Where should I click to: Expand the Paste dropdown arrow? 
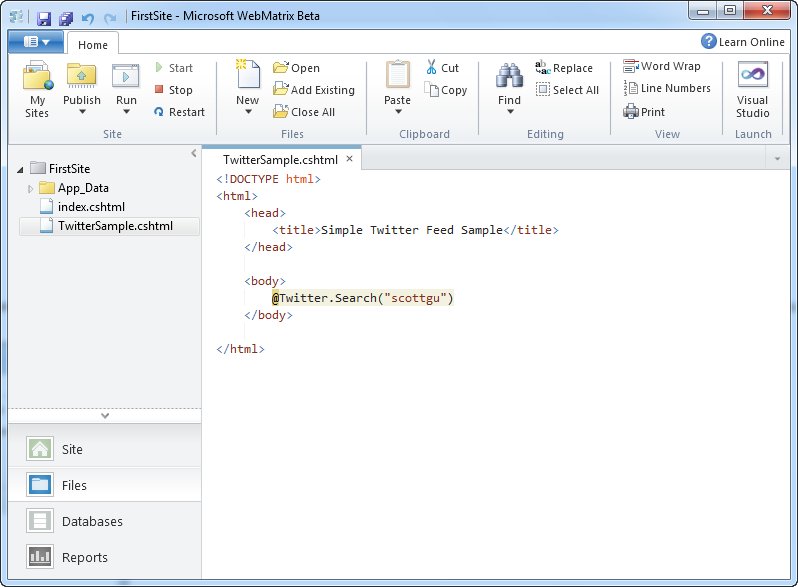point(398,112)
